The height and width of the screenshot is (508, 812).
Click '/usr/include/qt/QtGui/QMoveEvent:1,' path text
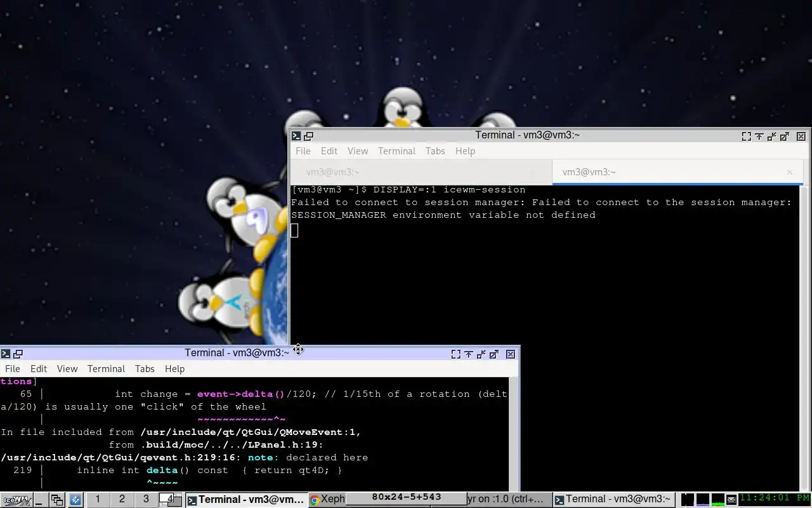click(x=251, y=432)
